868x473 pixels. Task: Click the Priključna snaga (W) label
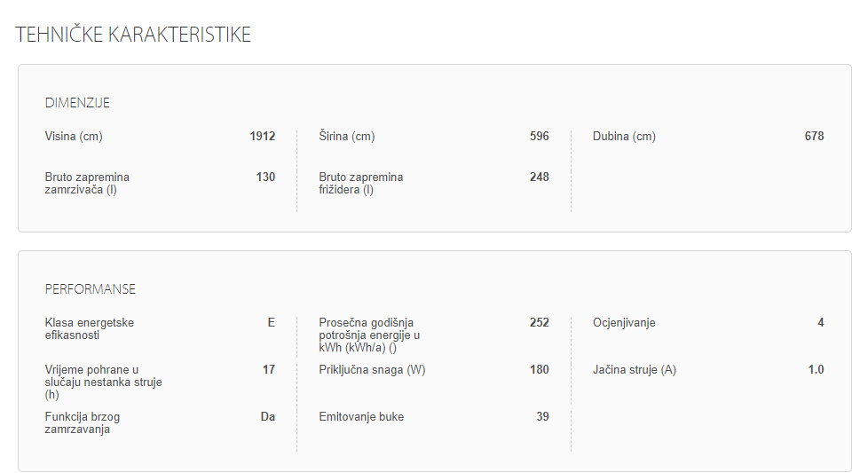[x=372, y=370]
